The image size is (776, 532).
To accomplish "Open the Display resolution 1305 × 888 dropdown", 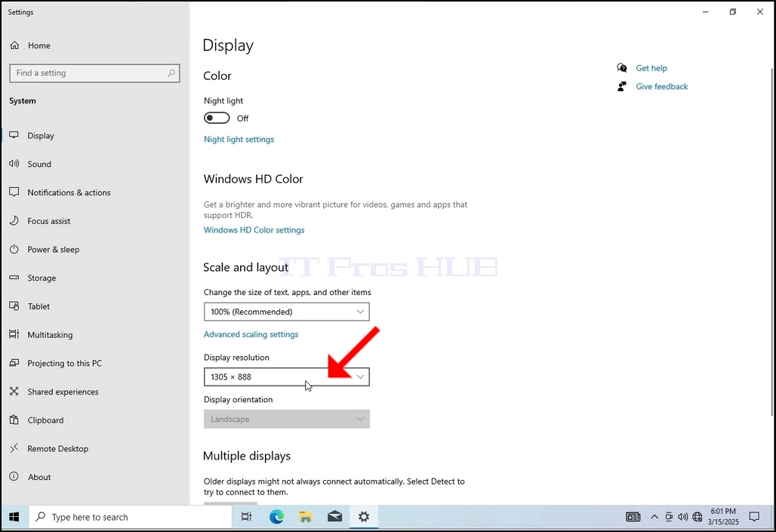I will click(x=287, y=377).
